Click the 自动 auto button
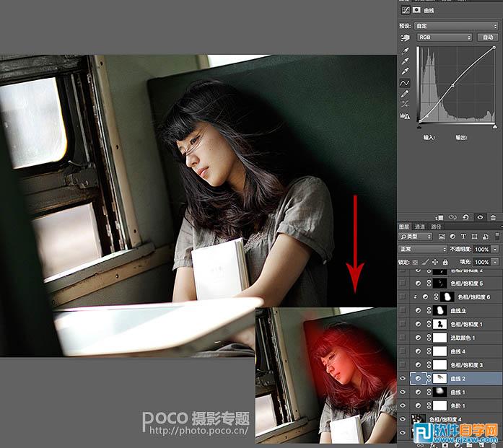The width and height of the screenshot is (503, 448). [x=489, y=37]
